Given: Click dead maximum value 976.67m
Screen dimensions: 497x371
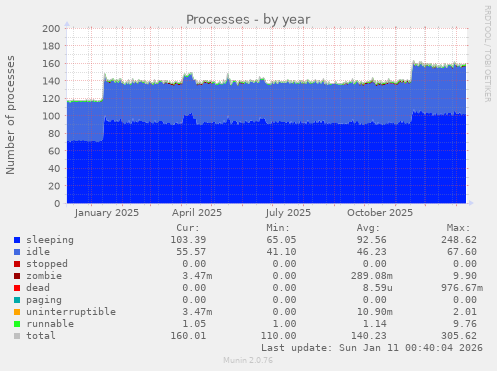Looking at the screenshot, I should tap(462, 288).
